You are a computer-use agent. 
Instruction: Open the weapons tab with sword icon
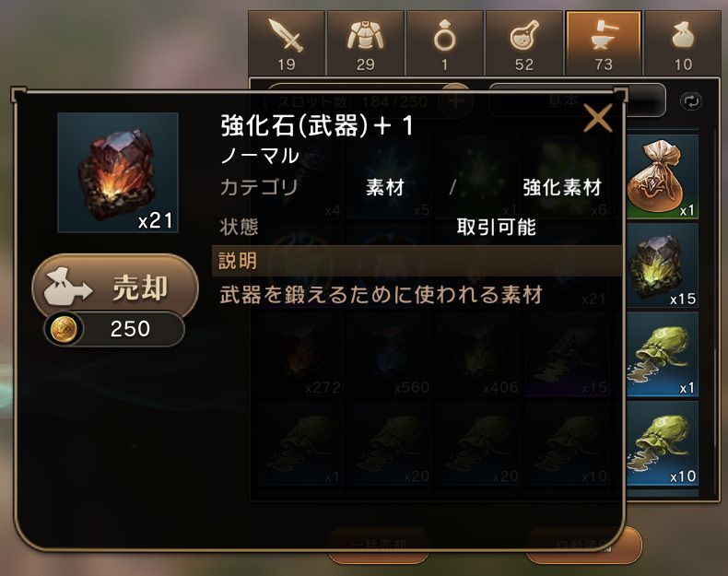(287, 43)
